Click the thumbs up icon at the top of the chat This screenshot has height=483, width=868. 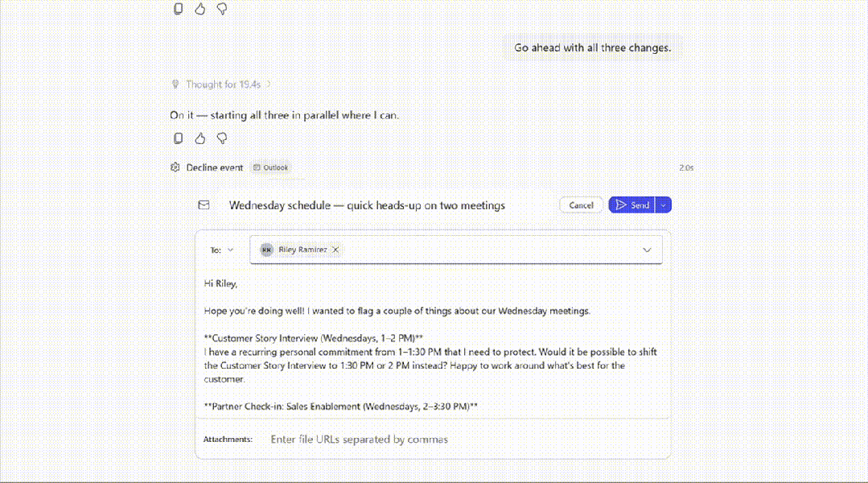click(200, 9)
